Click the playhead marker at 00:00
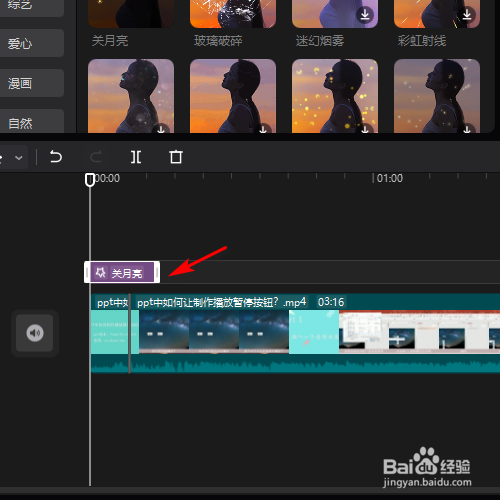 [90, 179]
